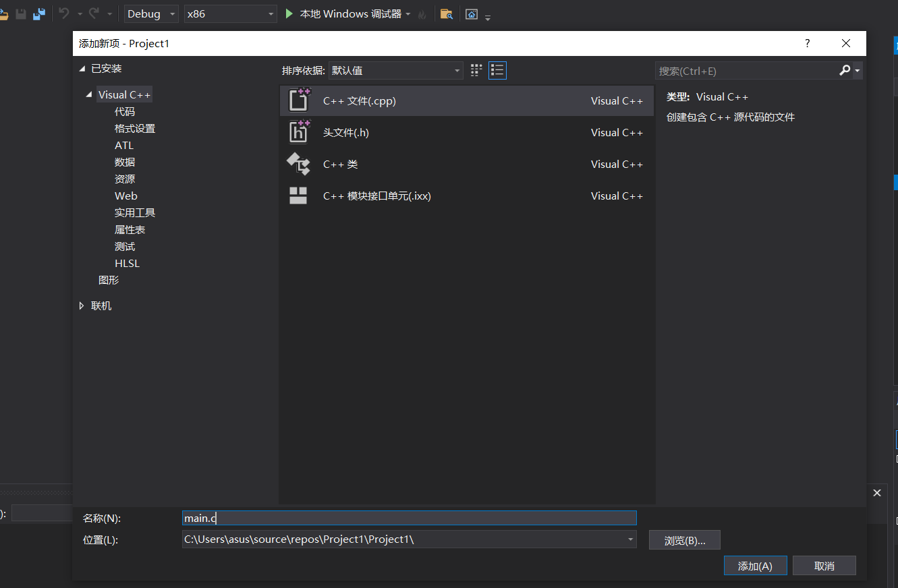
Task: Click the Save All icon
Action: tap(39, 13)
